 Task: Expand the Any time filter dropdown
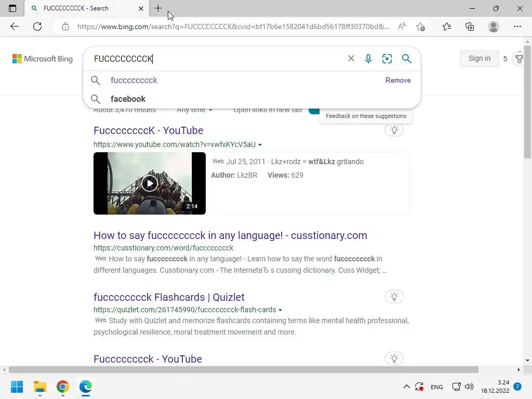pyautogui.click(x=194, y=110)
